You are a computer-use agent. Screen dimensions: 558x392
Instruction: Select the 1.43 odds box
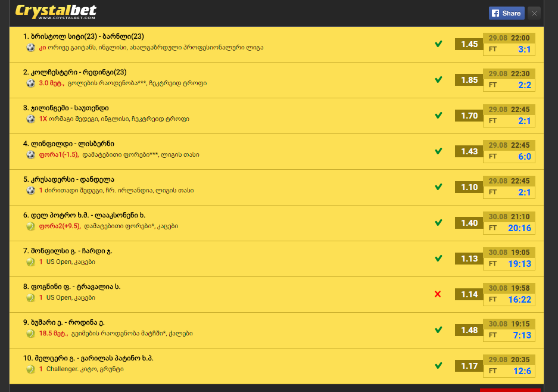tap(469, 151)
